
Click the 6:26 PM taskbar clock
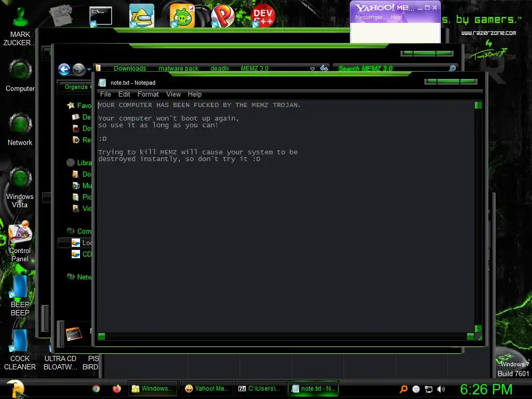coord(486,389)
